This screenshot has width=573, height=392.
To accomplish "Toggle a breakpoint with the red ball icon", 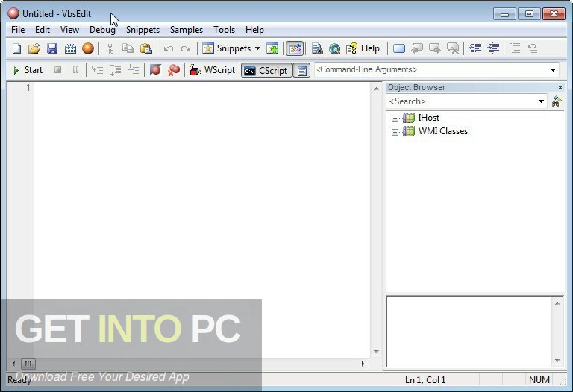I will click(155, 70).
